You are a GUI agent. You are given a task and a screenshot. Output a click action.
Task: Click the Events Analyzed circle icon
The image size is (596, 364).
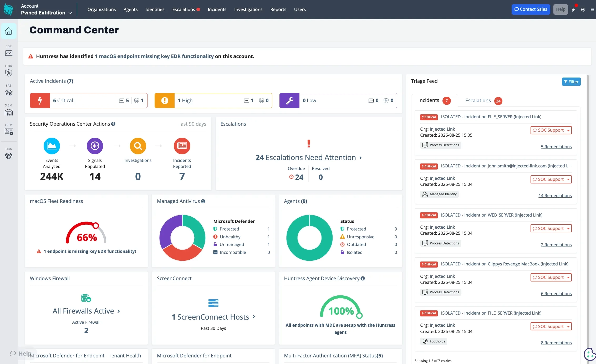[x=52, y=146]
